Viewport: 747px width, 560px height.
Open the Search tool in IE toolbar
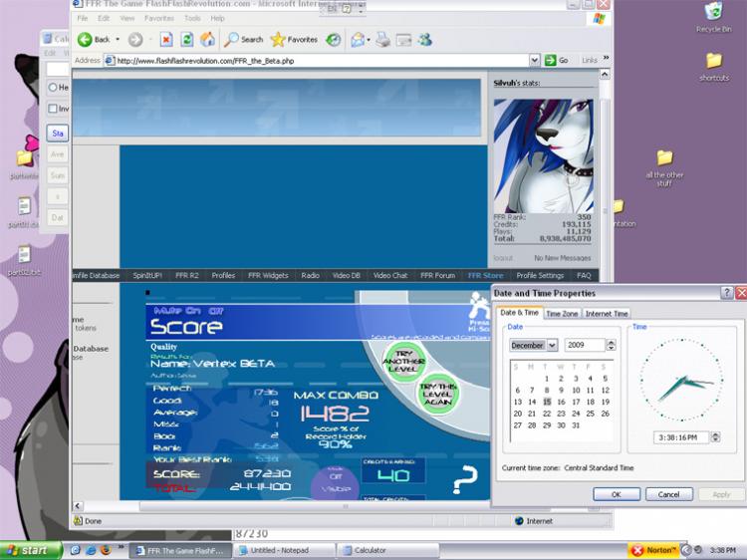[x=244, y=40]
